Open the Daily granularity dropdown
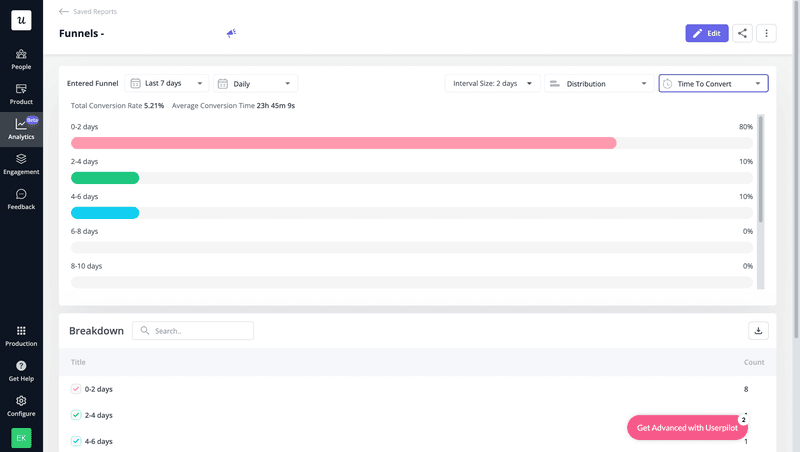 tap(256, 83)
